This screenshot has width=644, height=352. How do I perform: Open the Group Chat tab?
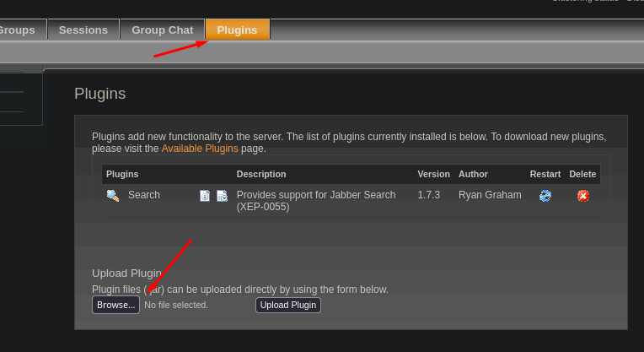point(162,30)
